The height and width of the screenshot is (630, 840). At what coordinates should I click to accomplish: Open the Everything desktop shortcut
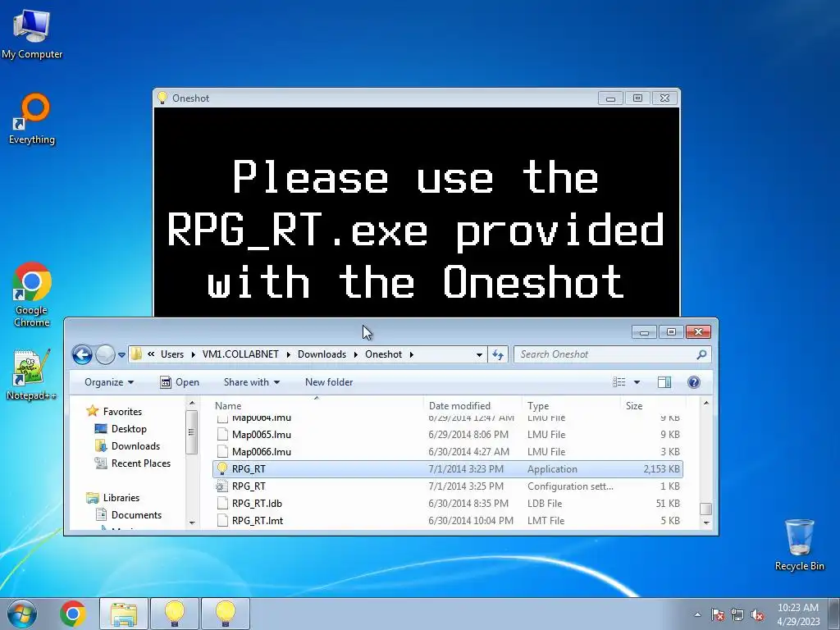(x=32, y=119)
